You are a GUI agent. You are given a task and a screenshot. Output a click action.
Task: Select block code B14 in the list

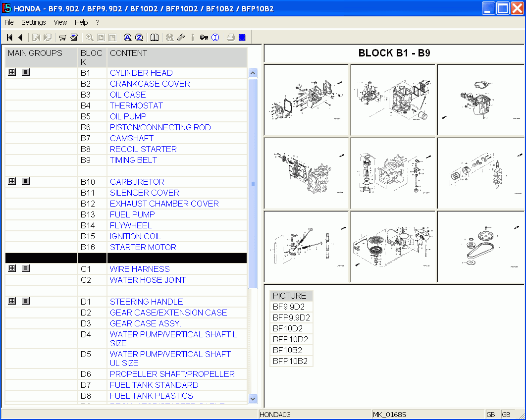pyautogui.click(x=88, y=225)
